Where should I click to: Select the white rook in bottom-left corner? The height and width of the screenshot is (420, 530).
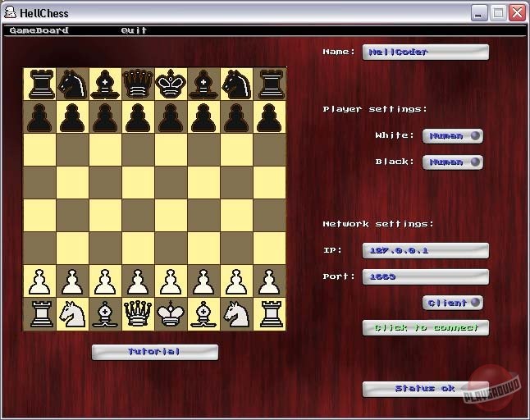[x=39, y=313]
